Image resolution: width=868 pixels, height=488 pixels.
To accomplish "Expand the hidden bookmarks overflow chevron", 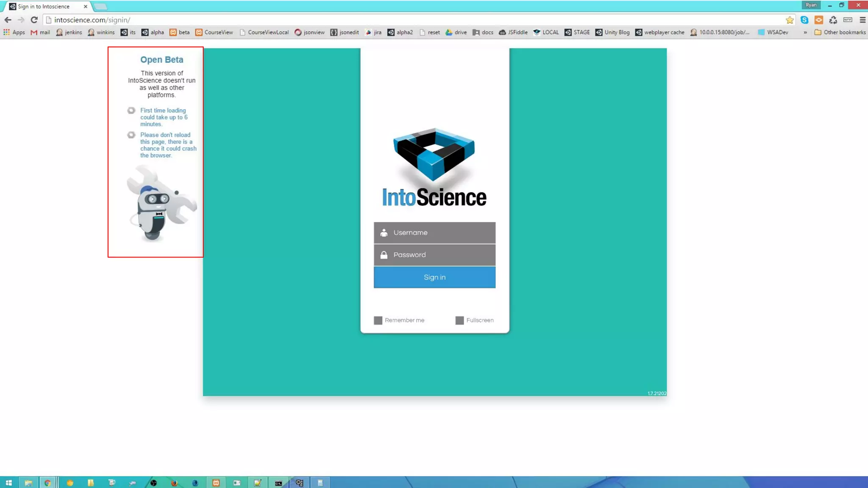I will pyautogui.click(x=805, y=32).
